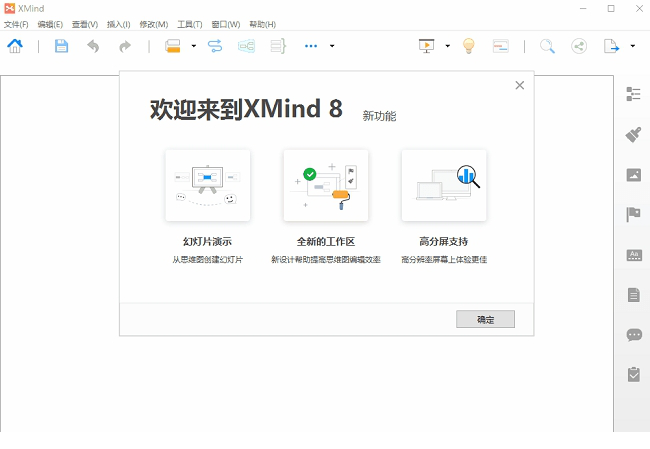Go to Home via house icon
The width and height of the screenshot is (650, 449).
(x=15, y=46)
